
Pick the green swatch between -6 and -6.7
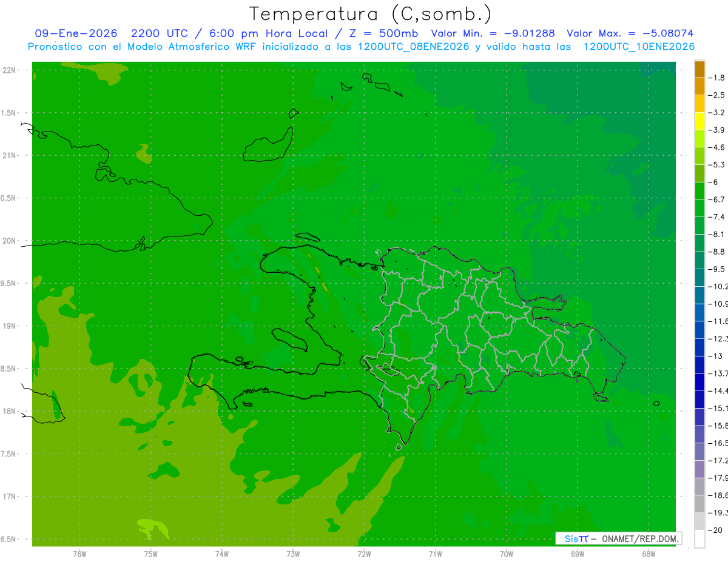tap(699, 191)
